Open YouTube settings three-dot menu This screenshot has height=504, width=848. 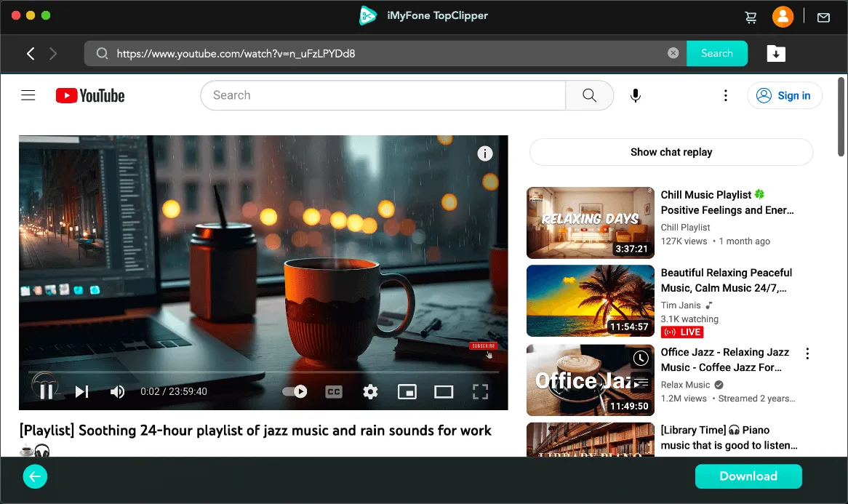tap(725, 95)
